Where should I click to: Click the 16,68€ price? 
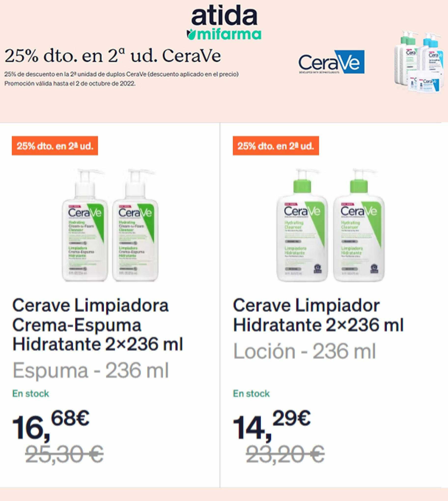(51, 425)
